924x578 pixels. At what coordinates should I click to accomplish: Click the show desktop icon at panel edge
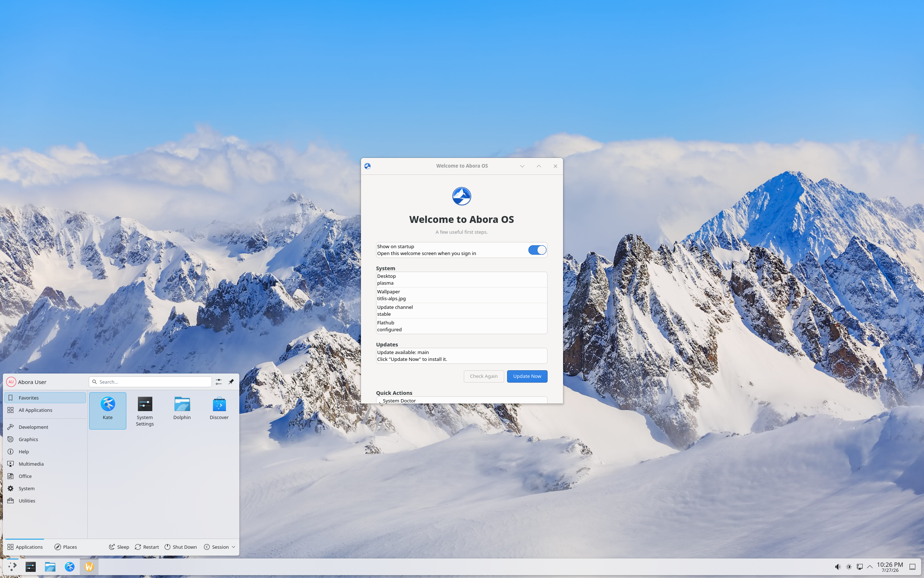912,567
